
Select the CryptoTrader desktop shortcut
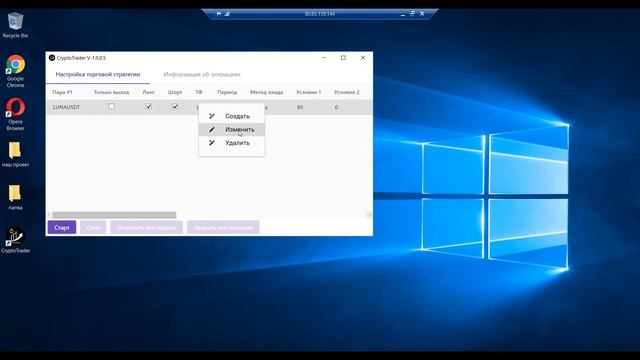coord(15,240)
